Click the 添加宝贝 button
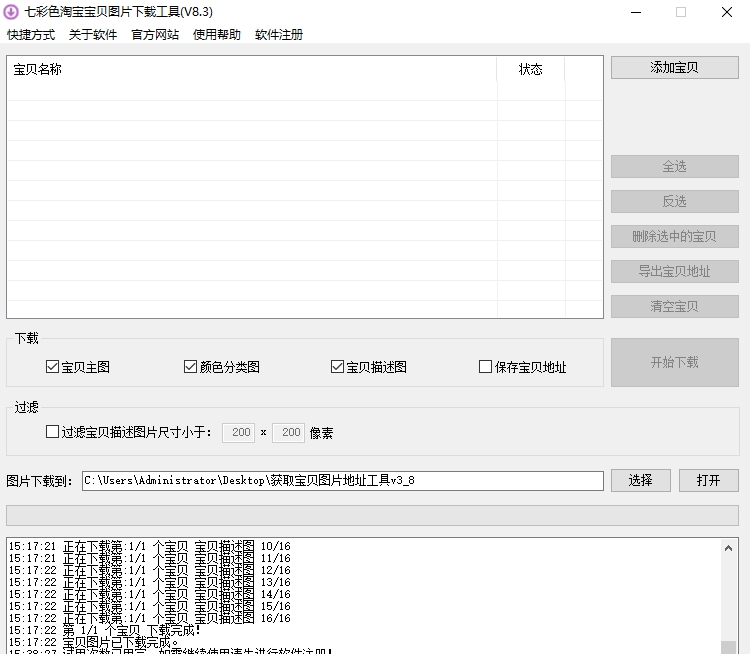Screen dimensions: 750x654 click(674, 67)
